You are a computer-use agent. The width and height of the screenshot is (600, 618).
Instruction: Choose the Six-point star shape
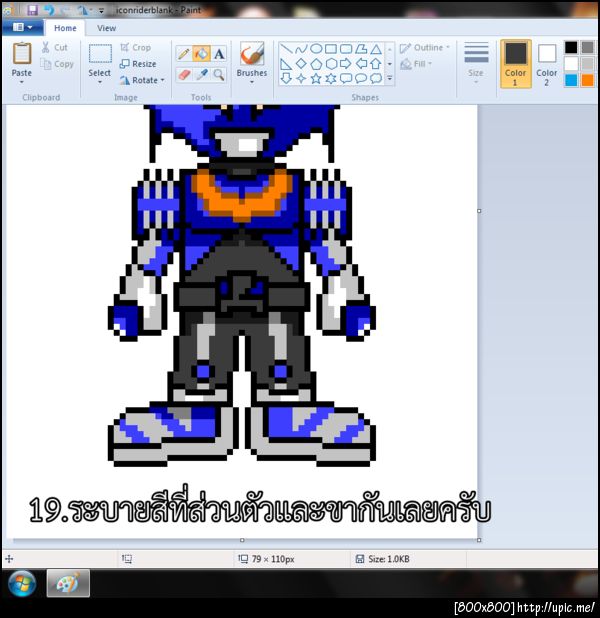[331, 78]
